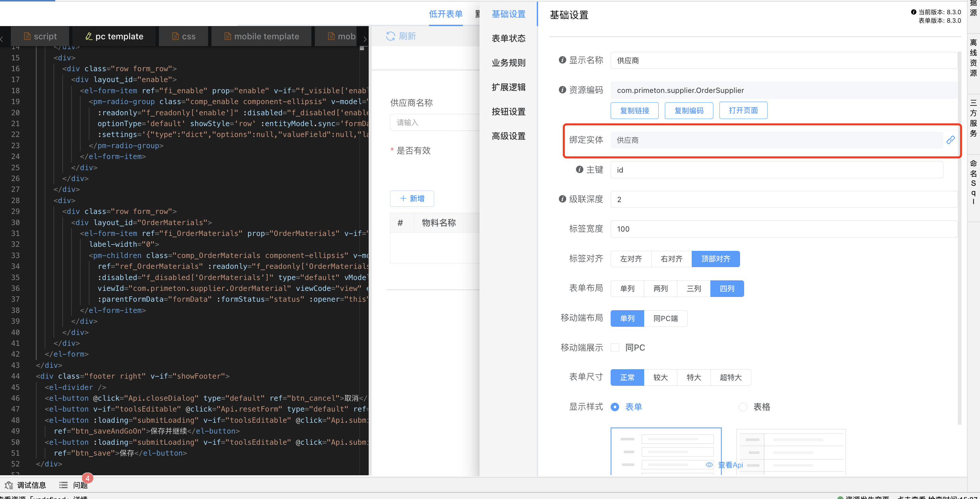Click the info icon beside 资源编码
The height and width of the screenshot is (499, 980).
pos(562,90)
